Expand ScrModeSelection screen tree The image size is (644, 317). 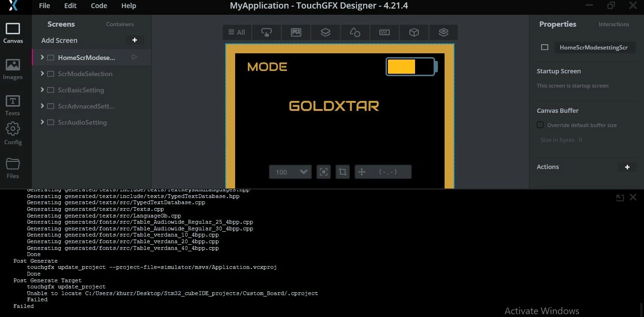(x=42, y=73)
